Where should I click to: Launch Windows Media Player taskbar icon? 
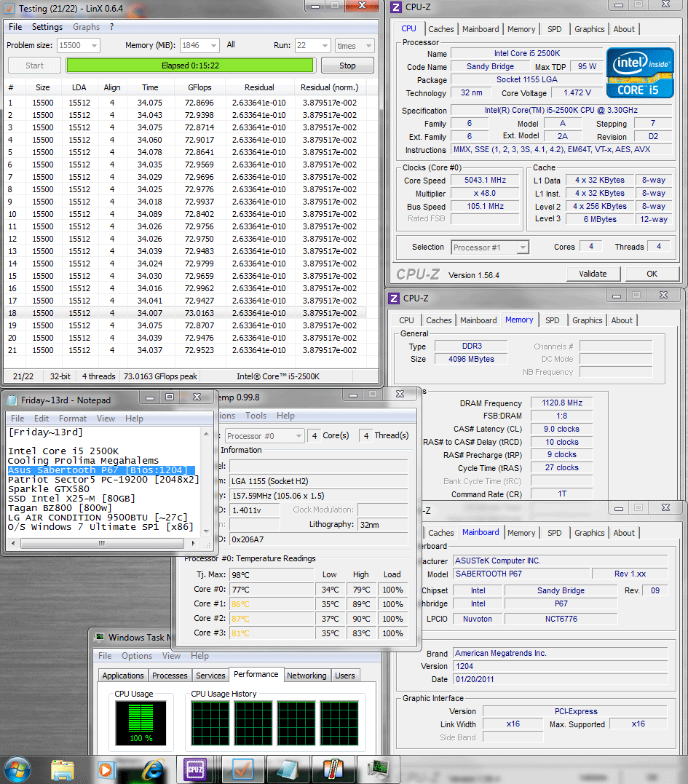(x=106, y=769)
